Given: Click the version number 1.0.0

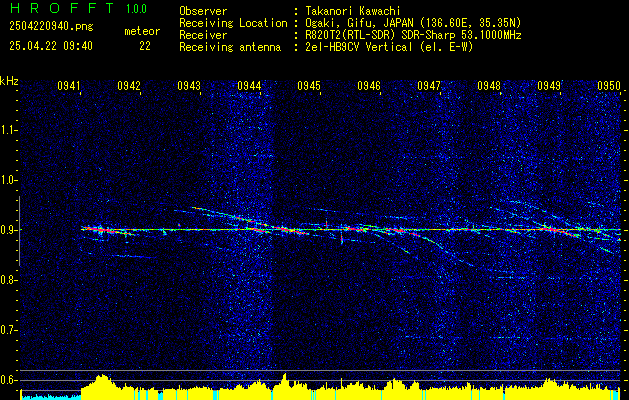Looking at the screenshot, I should coord(136,9).
